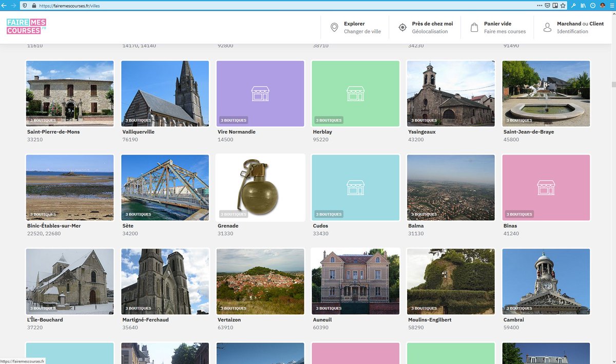Image resolution: width=616 pixels, height=364 pixels.
Task: Click the padlock site security icon
Action: 34,5
